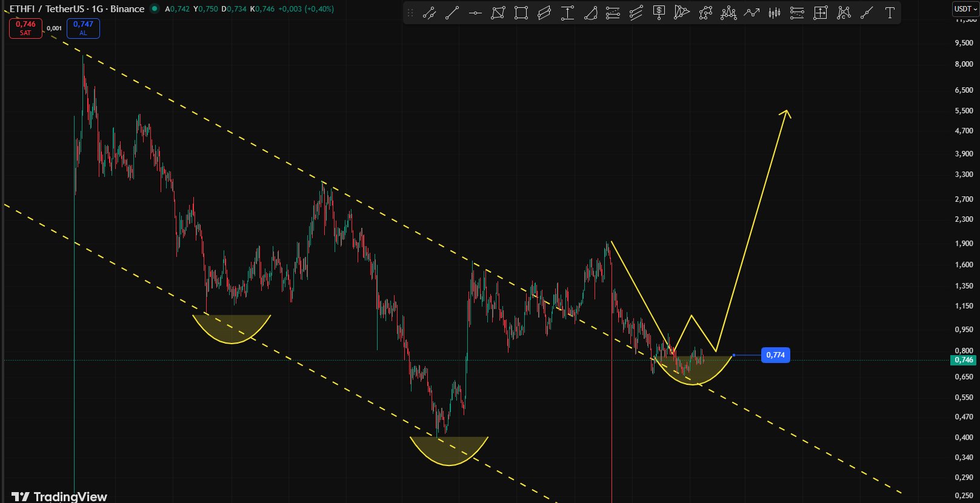The width and height of the screenshot is (980, 503).
Task: Select the horizontal line drawing tool
Action: click(475, 13)
